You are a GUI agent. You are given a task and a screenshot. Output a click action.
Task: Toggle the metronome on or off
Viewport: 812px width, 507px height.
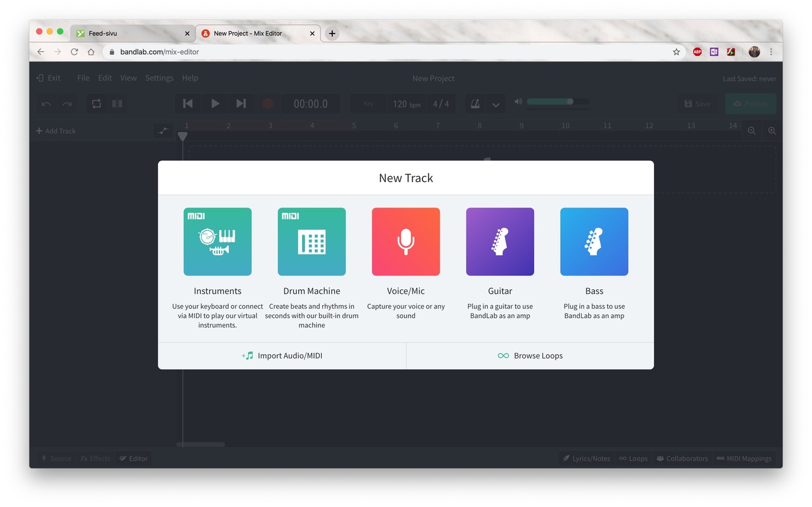475,103
